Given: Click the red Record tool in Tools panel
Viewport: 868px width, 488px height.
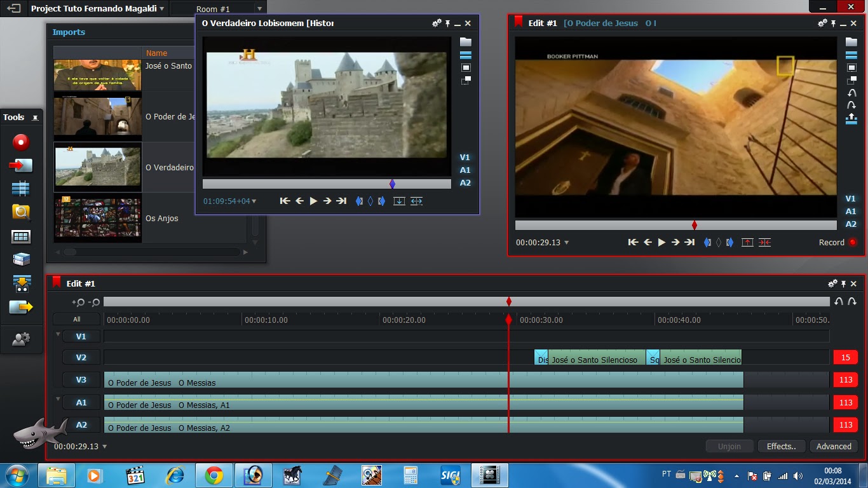Looking at the screenshot, I should 21,142.
